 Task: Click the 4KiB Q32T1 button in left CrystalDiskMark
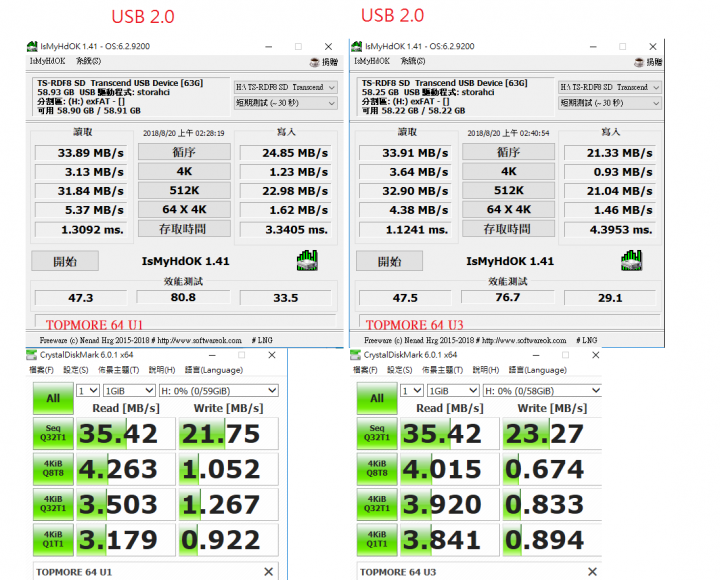point(53,504)
